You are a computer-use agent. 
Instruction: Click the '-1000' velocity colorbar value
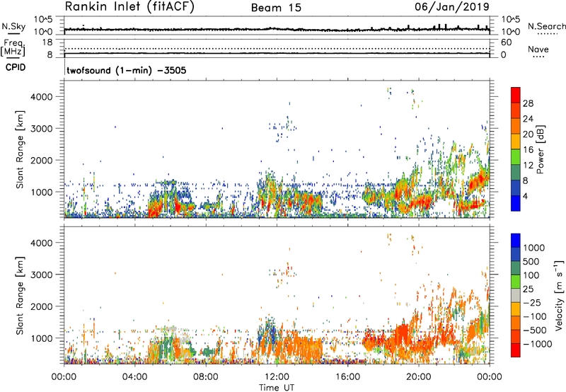click(x=538, y=344)
